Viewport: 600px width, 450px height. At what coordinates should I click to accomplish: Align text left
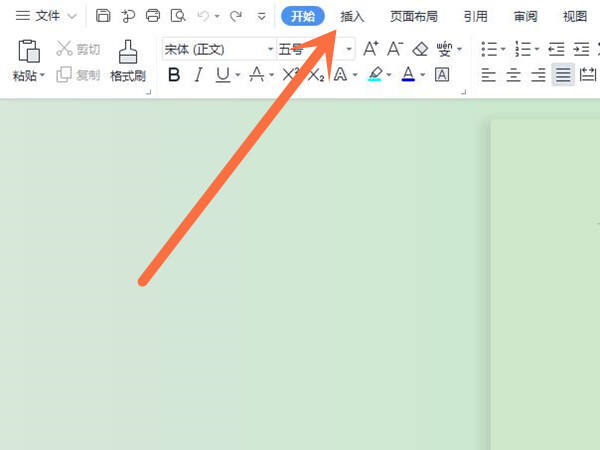(489, 75)
